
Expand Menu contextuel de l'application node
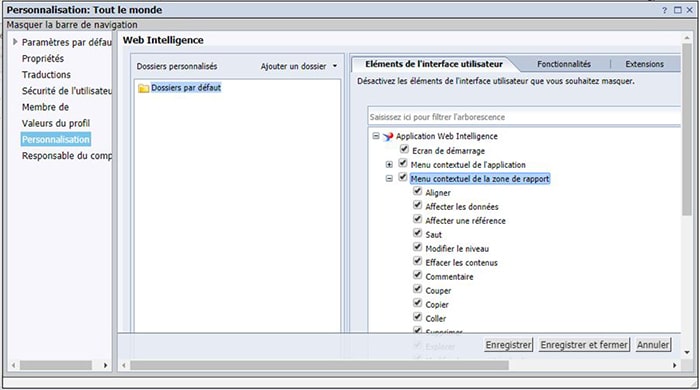[x=389, y=165]
